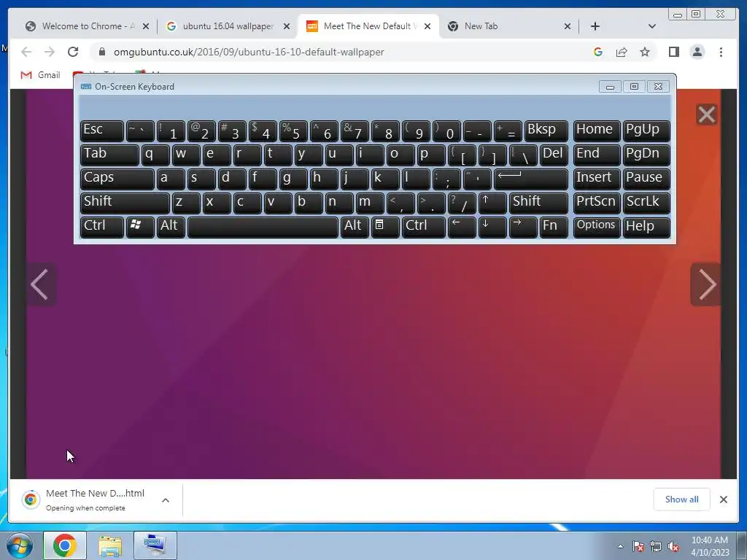Toggle Chrome side panel icon
This screenshot has height=560, width=747.
(x=673, y=52)
